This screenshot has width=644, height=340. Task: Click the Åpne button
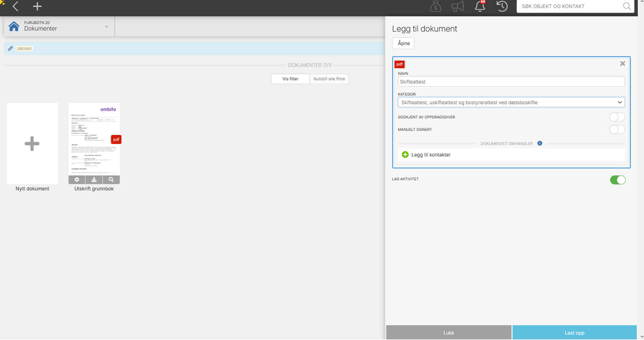[403, 43]
